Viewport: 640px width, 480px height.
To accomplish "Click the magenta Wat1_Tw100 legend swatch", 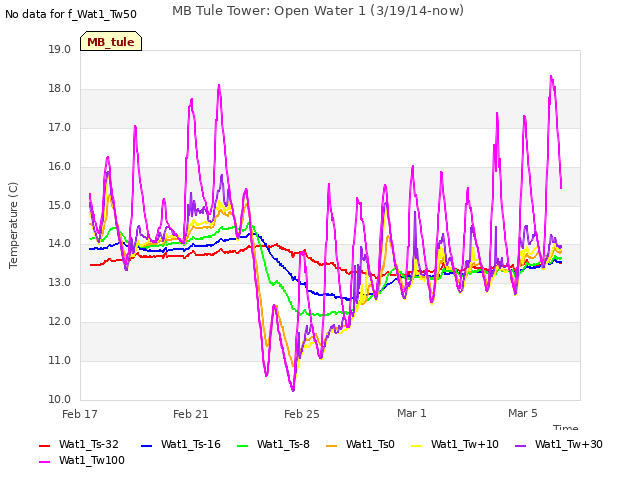I will click(44, 462).
